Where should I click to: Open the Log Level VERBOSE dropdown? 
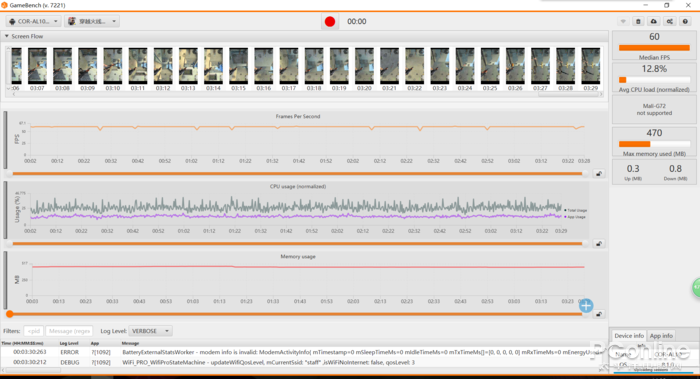tap(150, 331)
